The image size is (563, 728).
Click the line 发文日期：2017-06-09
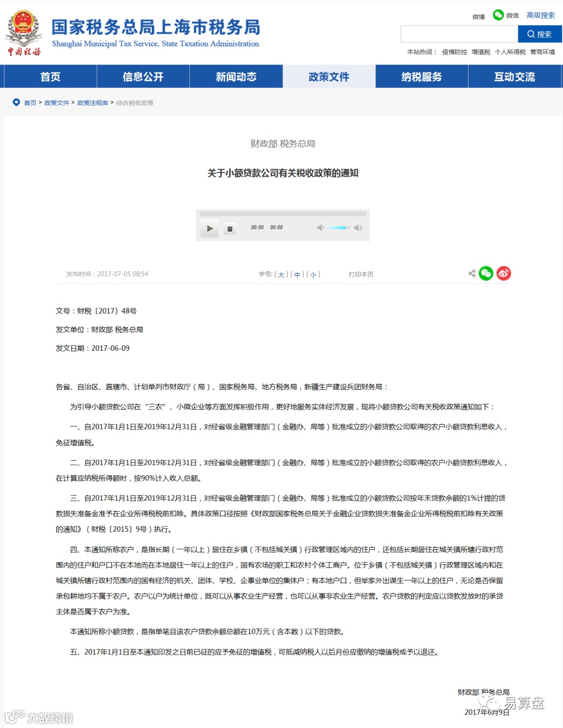pyautogui.click(x=93, y=348)
